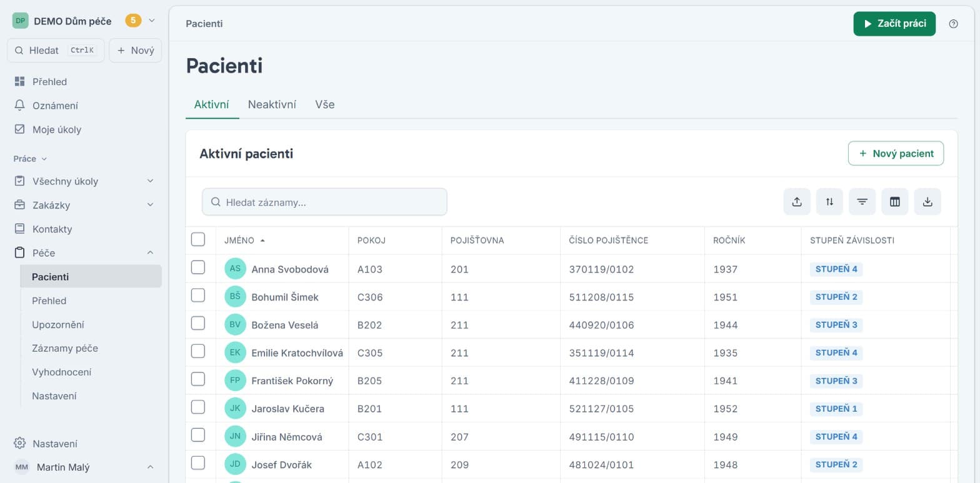The image size is (980, 483).
Task: Click the Hledat Ctrl K search box
Action: [56, 51]
